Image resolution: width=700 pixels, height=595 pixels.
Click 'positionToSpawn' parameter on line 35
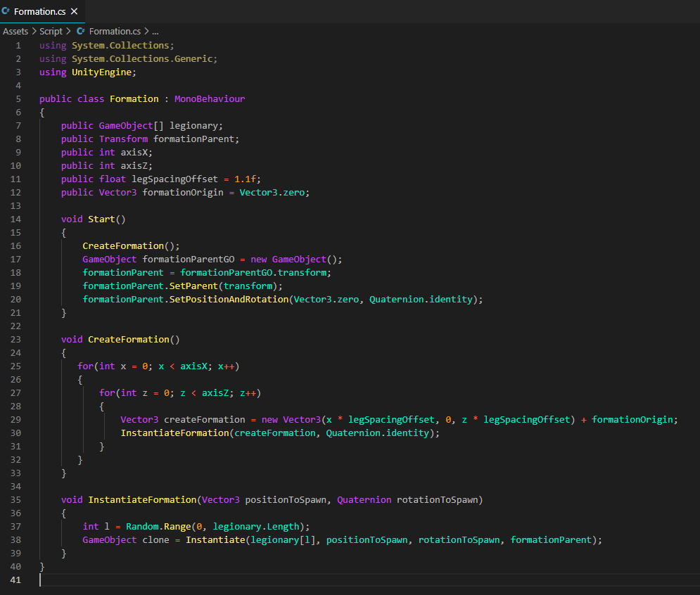pyautogui.click(x=286, y=500)
